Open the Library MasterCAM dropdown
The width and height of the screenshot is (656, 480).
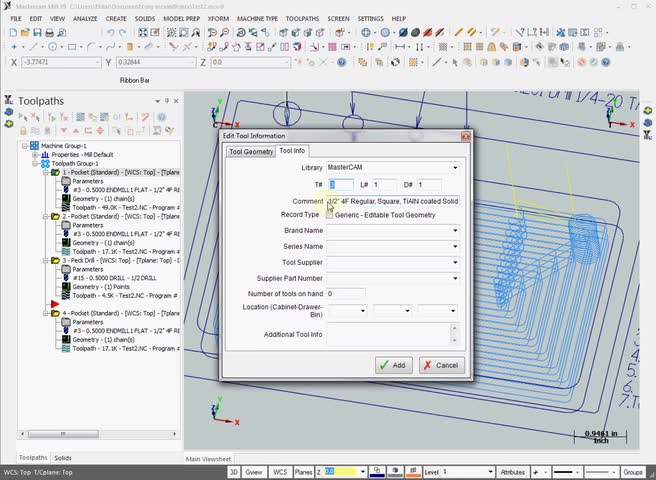click(455, 167)
